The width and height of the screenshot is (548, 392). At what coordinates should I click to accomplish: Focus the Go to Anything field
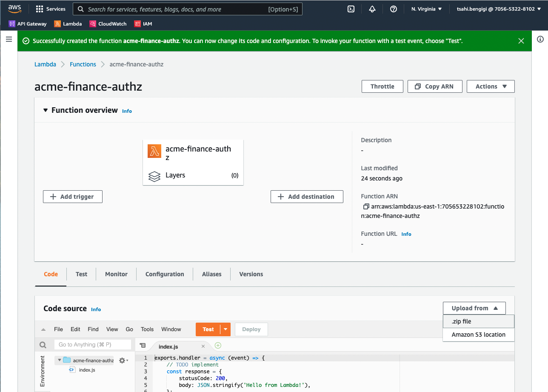point(93,345)
